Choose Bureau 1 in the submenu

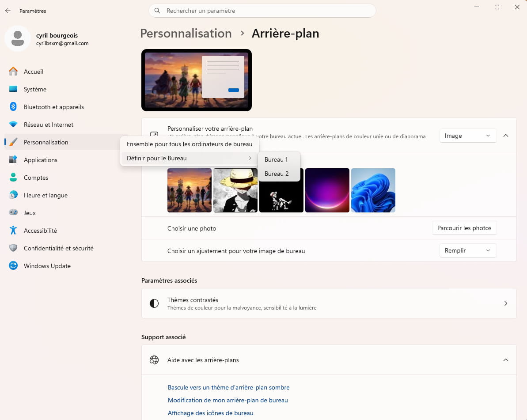[279, 159]
